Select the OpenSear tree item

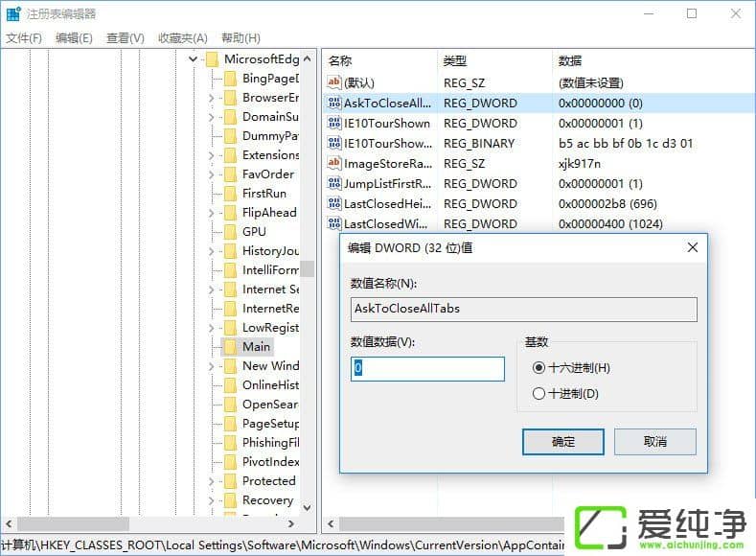click(x=270, y=405)
